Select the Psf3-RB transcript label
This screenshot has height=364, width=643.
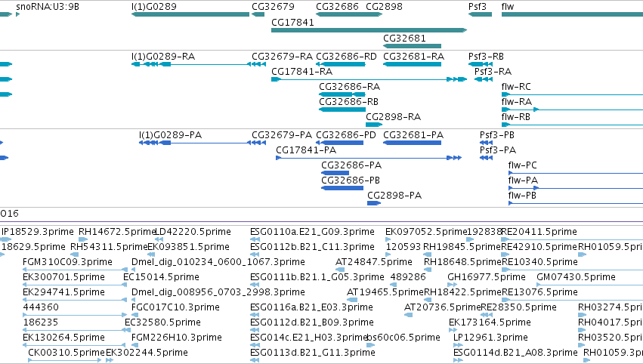(486, 57)
